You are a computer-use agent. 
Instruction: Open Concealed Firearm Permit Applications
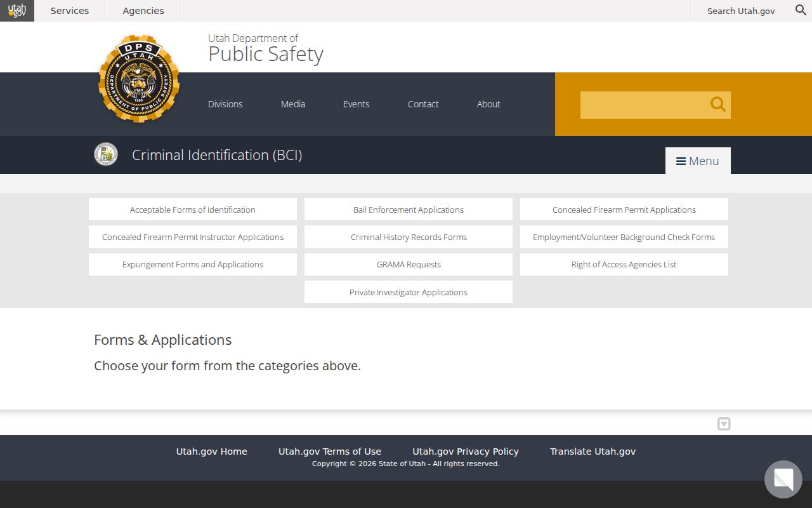[x=624, y=210]
